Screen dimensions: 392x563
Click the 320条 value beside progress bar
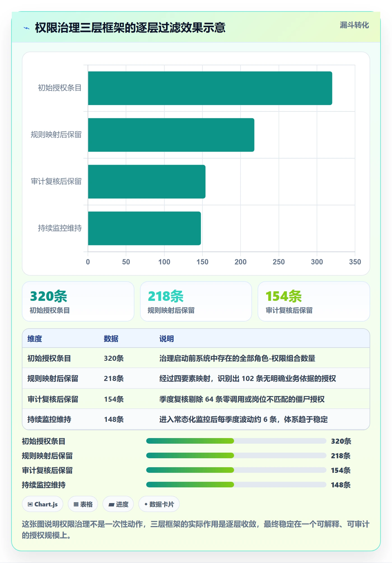341,441
